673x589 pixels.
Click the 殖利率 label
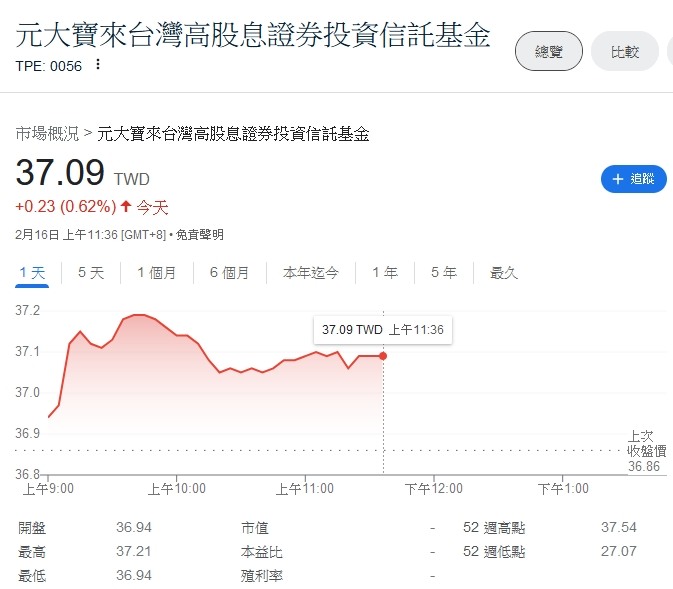coord(262,576)
